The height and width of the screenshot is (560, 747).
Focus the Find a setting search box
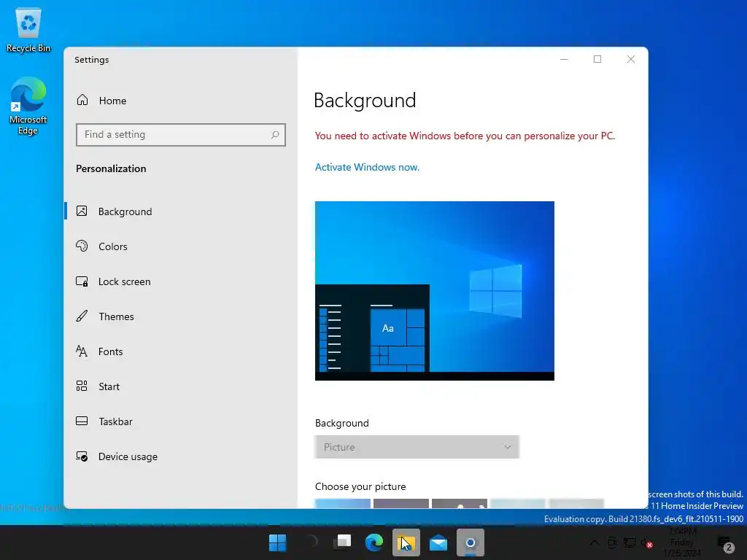[x=181, y=135]
